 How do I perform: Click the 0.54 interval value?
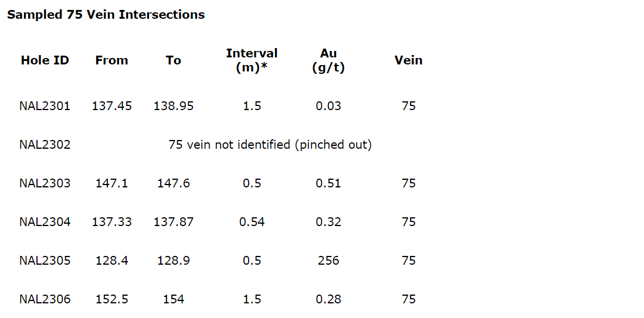[x=252, y=222]
